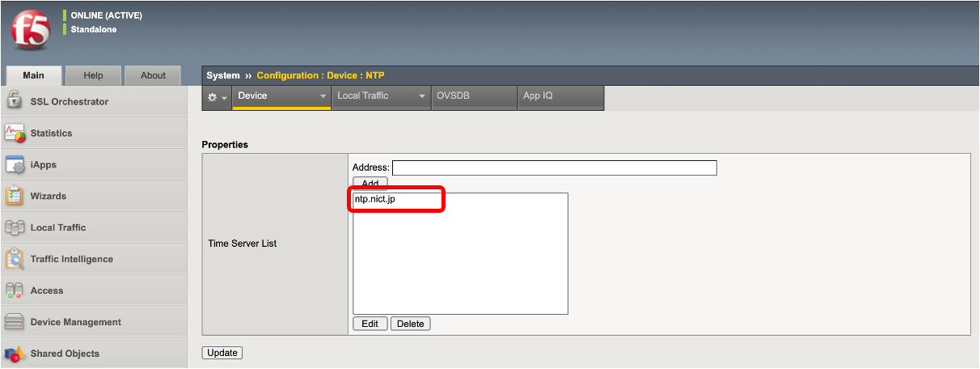
Task: Click the Access users icon
Action: (15, 291)
